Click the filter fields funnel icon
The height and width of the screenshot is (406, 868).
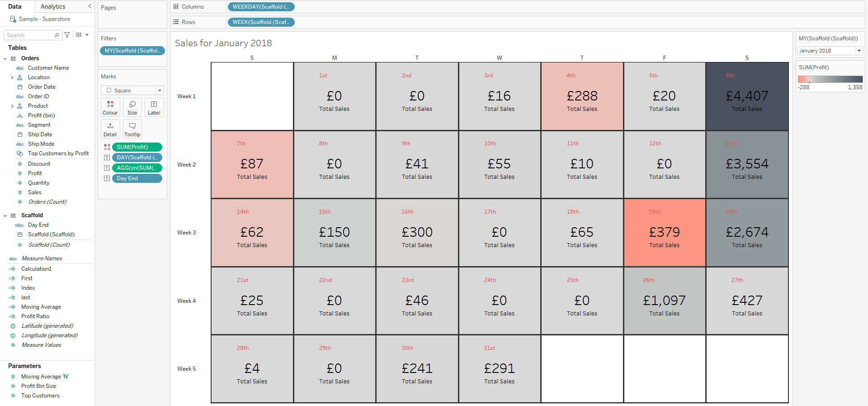[x=67, y=35]
